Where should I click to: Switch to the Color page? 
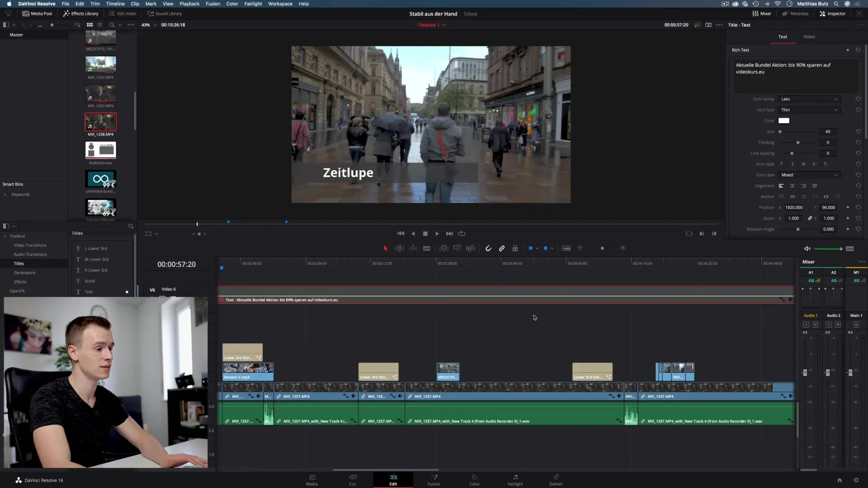tap(474, 480)
